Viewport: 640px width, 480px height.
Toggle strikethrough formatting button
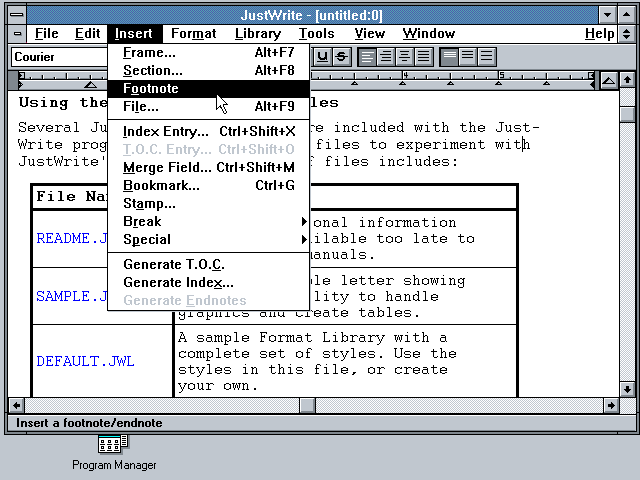(341, 57)
